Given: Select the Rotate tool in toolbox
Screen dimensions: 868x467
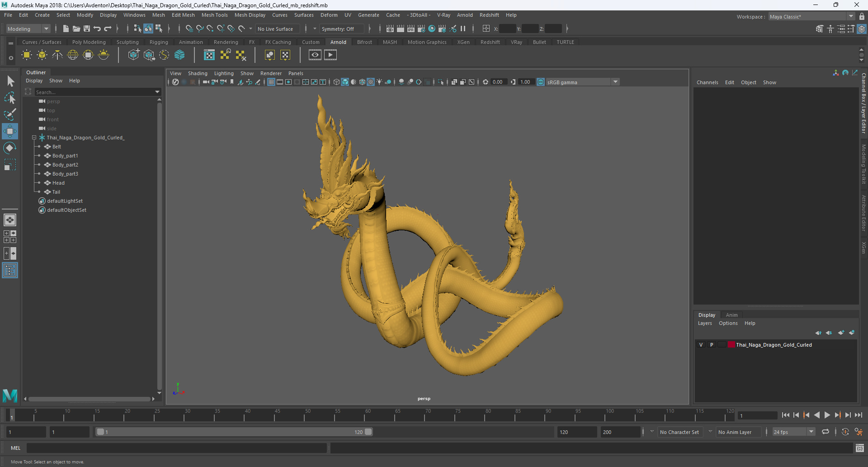Looking at the screenshot, I should pos(10,148).
